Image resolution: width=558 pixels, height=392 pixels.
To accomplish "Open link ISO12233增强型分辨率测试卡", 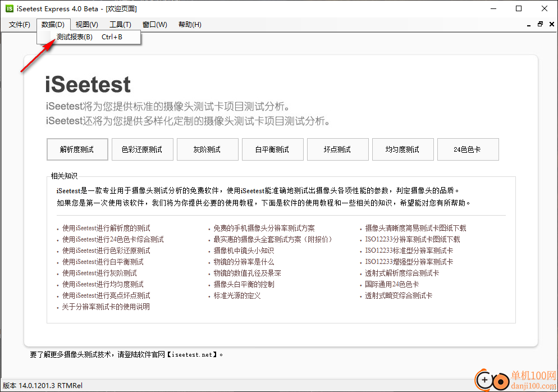I will click(x=409, y=262).
